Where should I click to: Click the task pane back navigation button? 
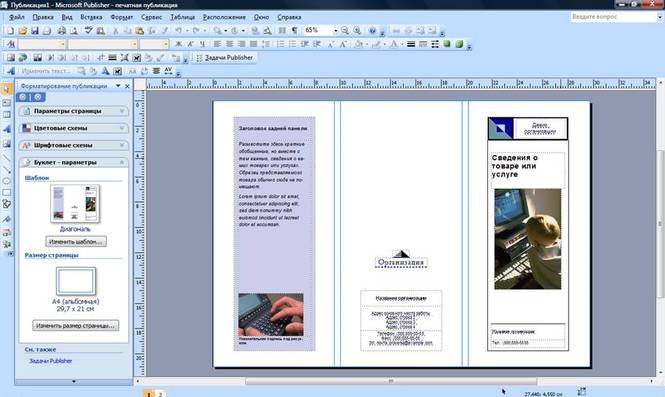click(x=22, y=97)
